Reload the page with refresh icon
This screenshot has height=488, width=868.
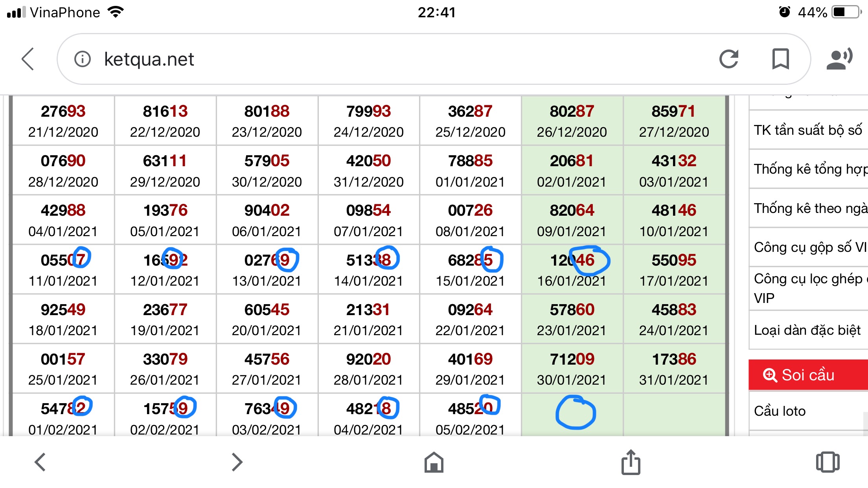point(728,59)
